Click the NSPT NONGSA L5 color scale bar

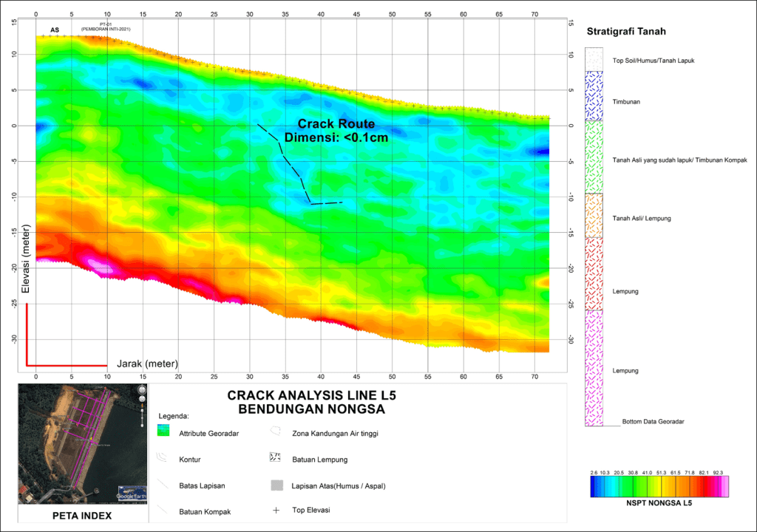[659, 485]
